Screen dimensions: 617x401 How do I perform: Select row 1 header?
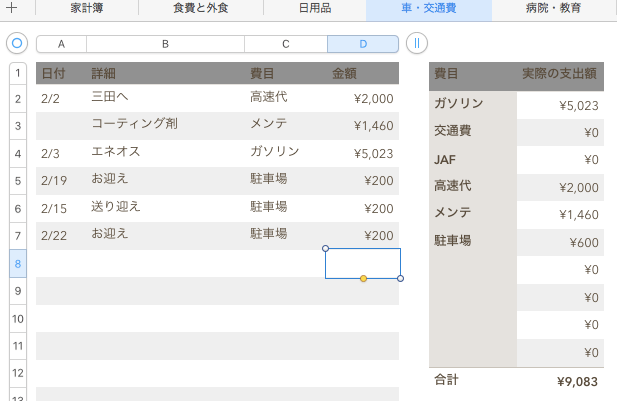[x=18, y=73]
